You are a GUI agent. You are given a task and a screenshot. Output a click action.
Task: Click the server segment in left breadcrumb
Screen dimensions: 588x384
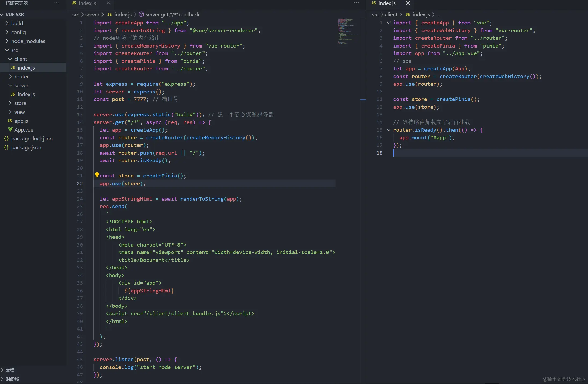click(x=92, y=15)
